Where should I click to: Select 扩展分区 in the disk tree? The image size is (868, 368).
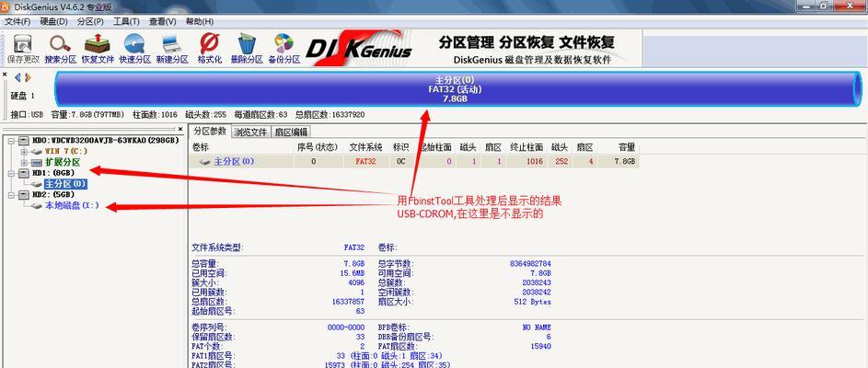click(x=63, y=162)
